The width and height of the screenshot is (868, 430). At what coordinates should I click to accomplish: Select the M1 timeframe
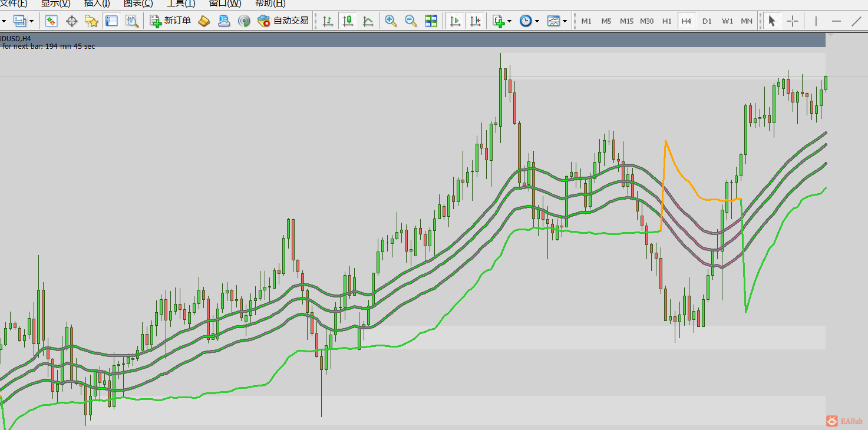[x=586, y=21]
